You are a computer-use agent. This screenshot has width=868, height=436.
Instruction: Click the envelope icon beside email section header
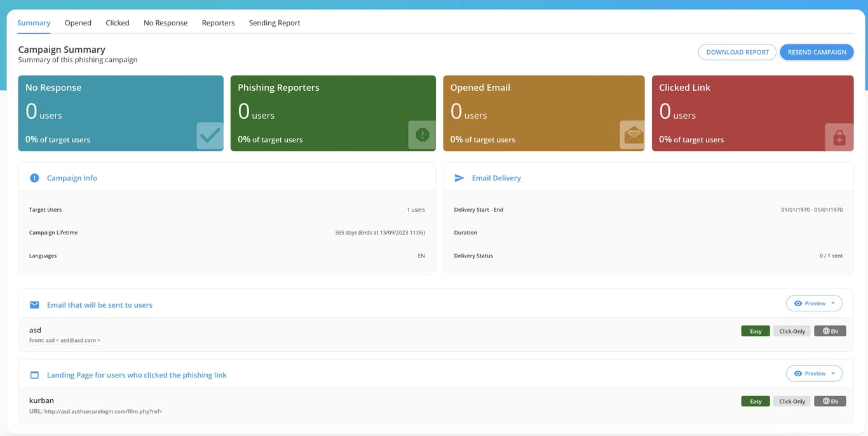34,304
